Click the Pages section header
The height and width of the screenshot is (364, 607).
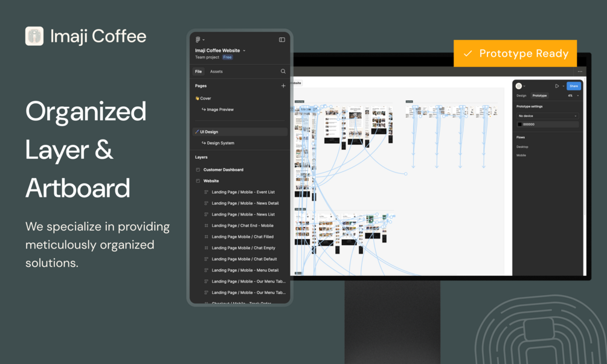point(201,86)
